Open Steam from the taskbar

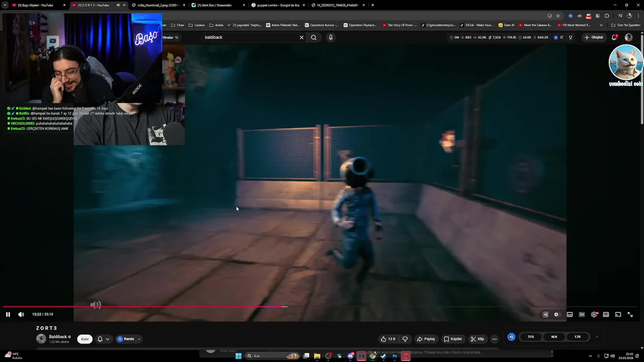383,356
